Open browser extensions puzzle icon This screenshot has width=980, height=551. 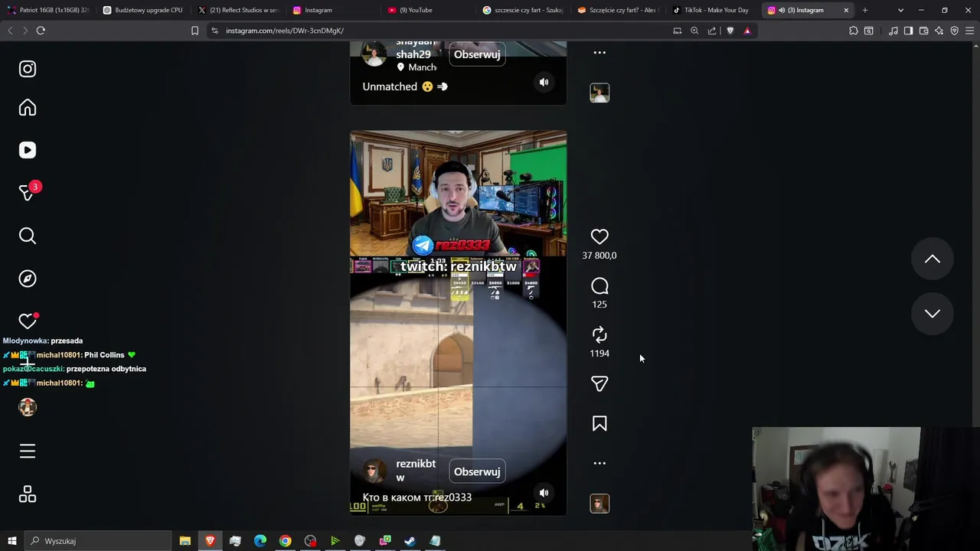point(854,31)
